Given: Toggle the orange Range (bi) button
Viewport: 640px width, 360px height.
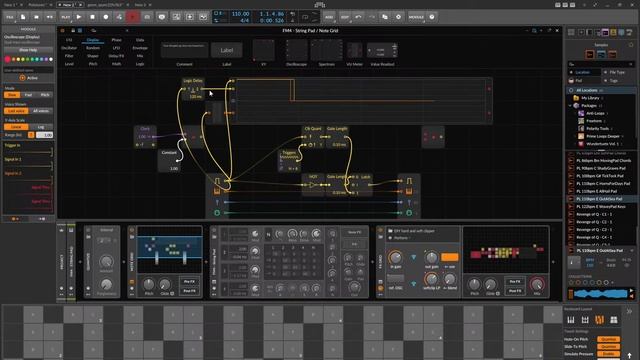Looking at the screenshot, I should [x=31, y=135].
